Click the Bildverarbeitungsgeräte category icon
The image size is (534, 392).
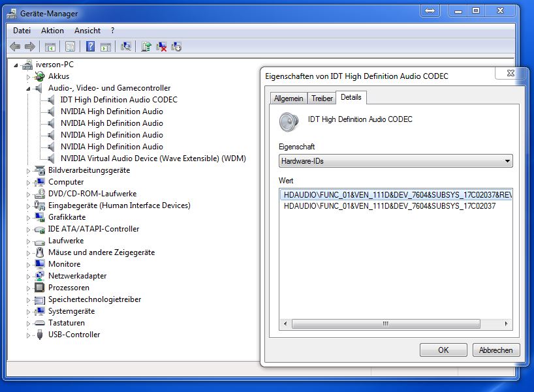click(40, 170)
